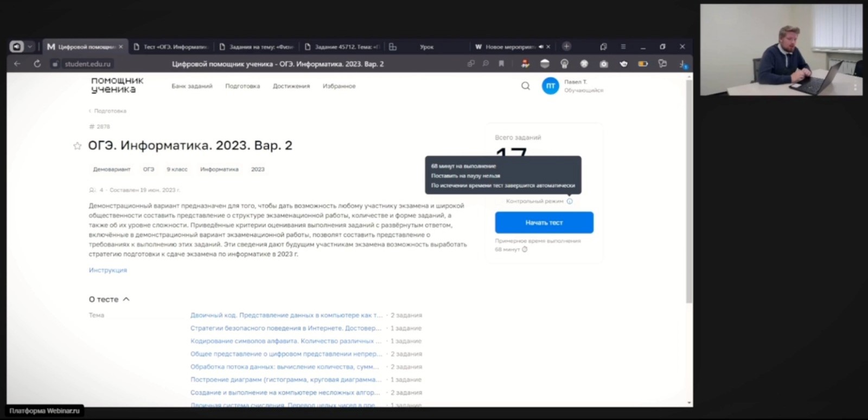Select the Достижения navigation item

(291, 86)
